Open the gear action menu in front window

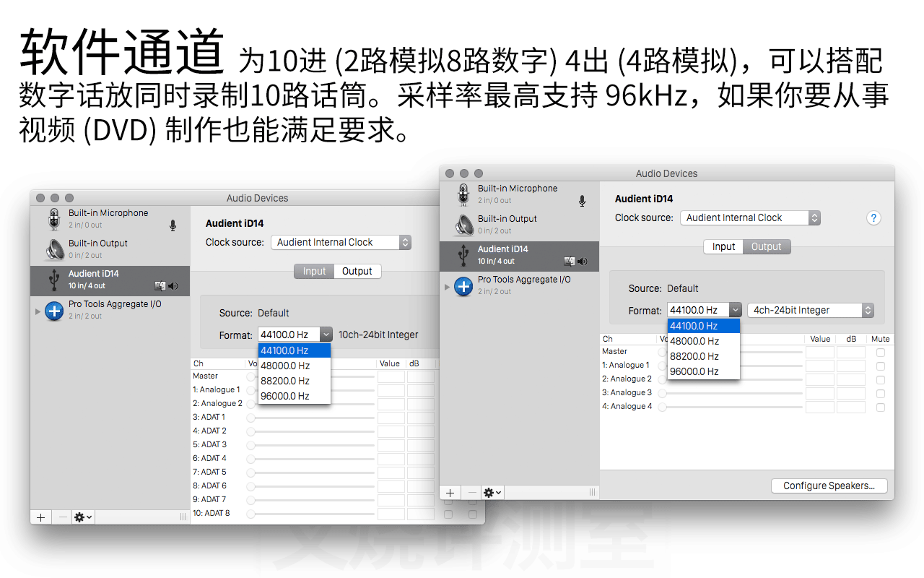[x=493, y=493]
